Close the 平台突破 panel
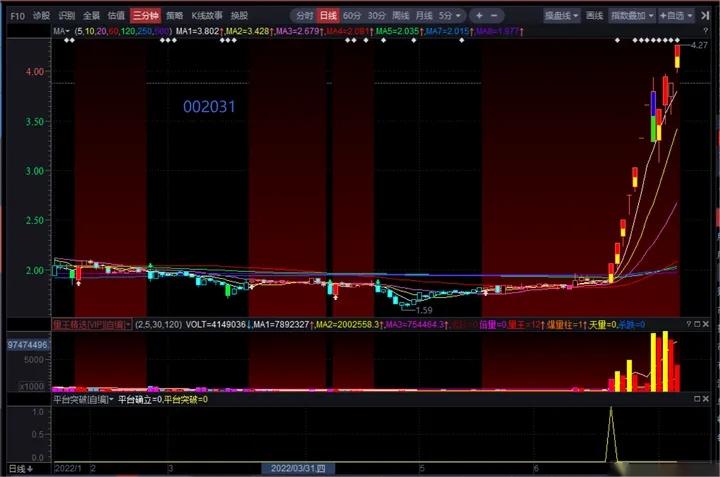The width and height of the screenshot is (720, 477). (x=706, y=399)
